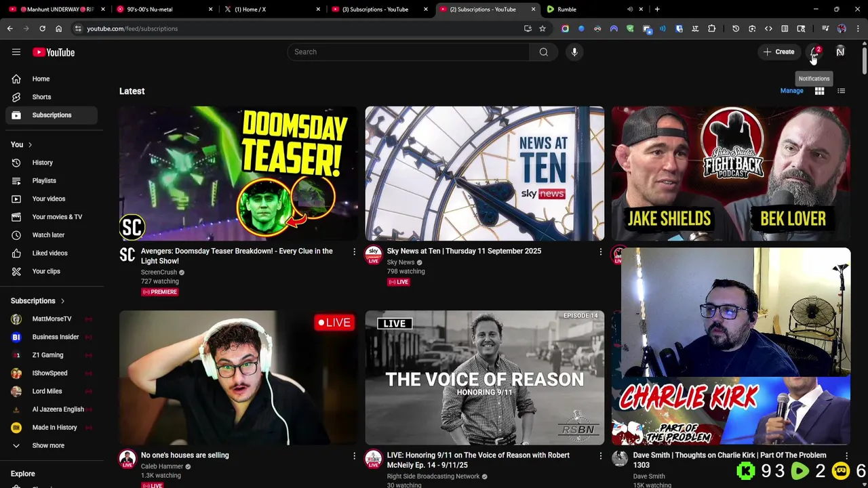Close the Home / X tab

tap(318, 9)
